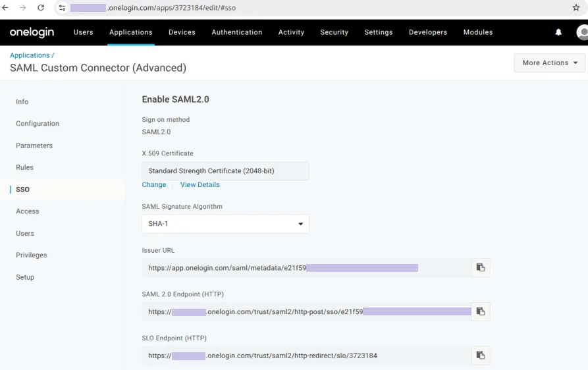Open the Authentication menu
Image resolution: width=588 pixels, height=370 pixels.
(x=236, y=32)
